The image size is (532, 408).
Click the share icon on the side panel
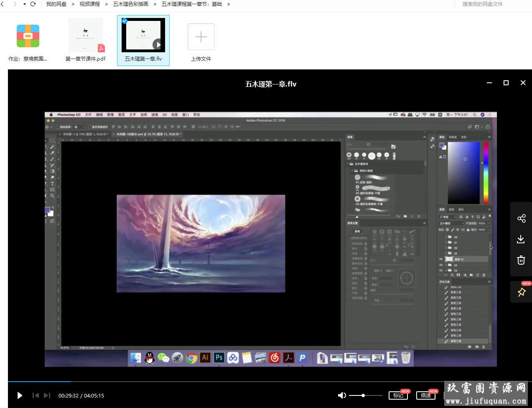[x=521, y=219]
